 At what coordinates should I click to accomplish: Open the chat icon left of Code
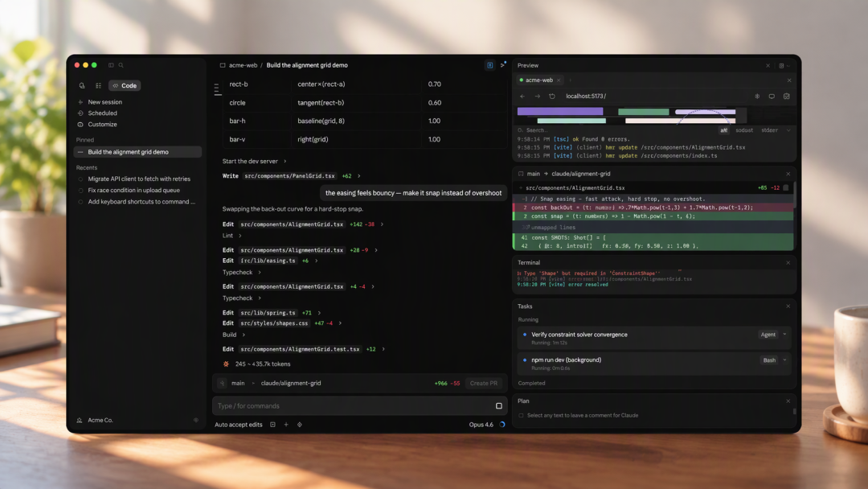point(82,86)
